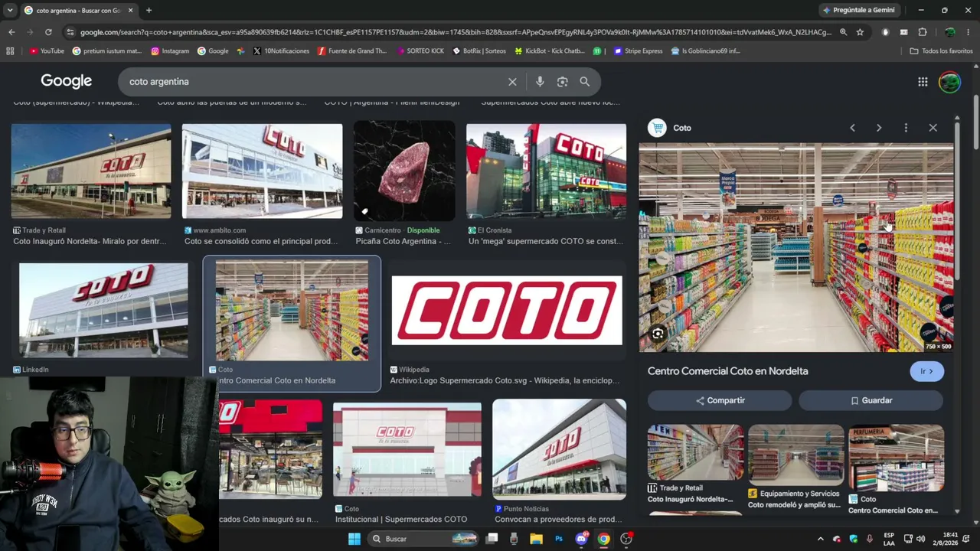
Task: Open the Google bookmark
Action: coord(213,51)
